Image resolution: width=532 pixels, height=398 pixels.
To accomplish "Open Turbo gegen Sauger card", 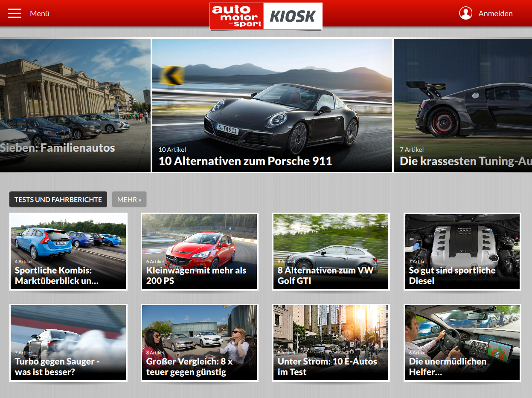I will (x=68, y=343).
